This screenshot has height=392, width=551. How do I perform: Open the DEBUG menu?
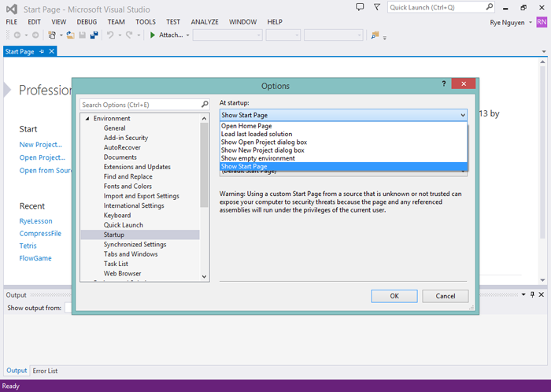coord(87,22)
